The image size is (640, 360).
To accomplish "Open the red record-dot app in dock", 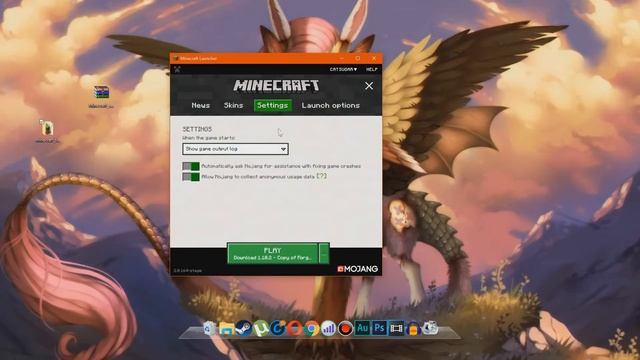I will (345, 328).
